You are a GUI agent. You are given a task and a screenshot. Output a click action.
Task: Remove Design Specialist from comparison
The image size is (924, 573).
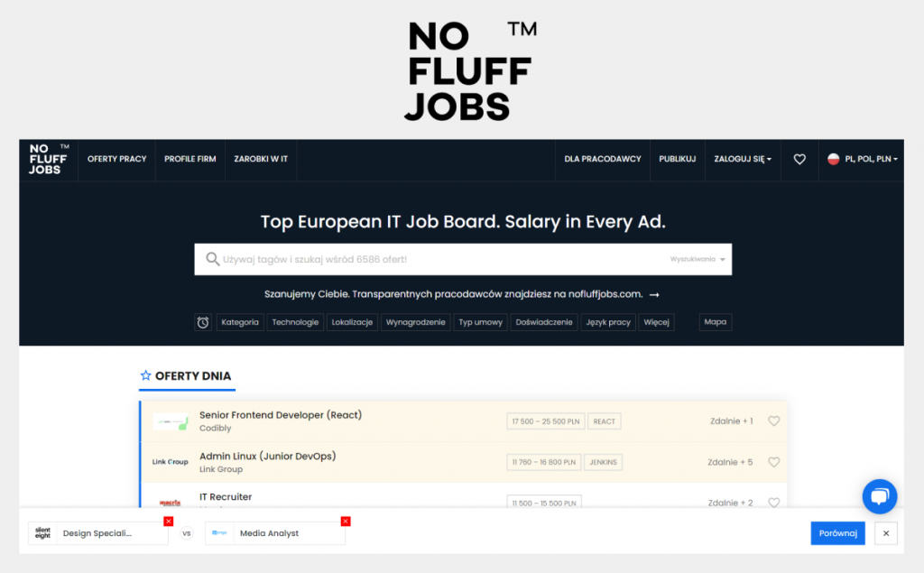[x=169, y=522]
